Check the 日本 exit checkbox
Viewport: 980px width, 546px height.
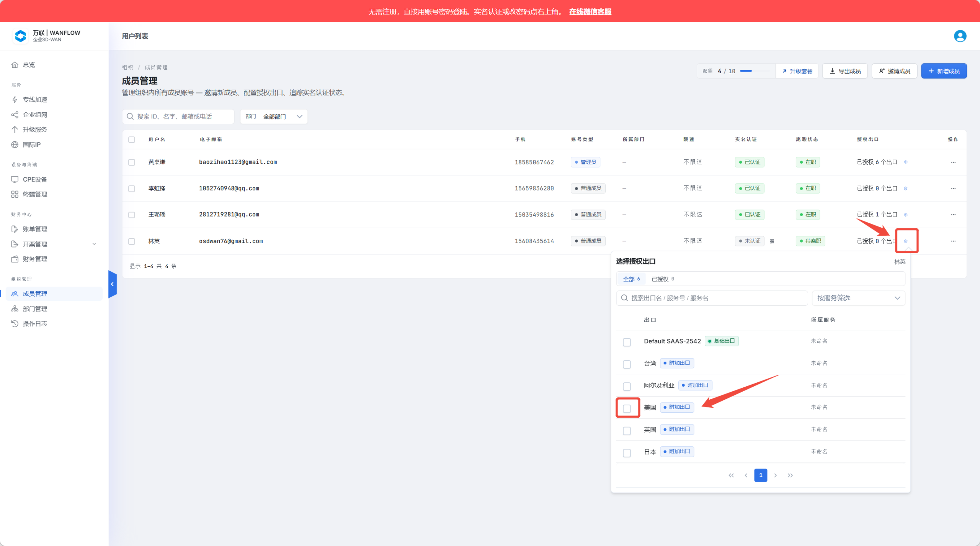click(x=627, y=453)
